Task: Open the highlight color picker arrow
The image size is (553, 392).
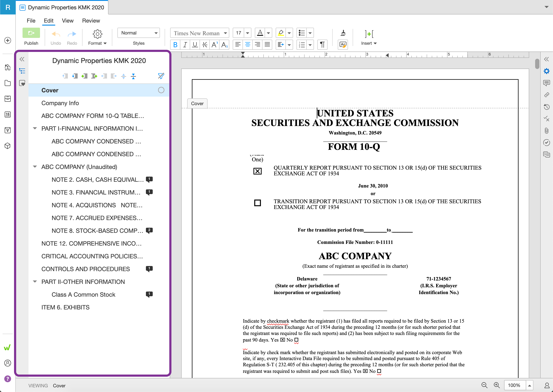Action: tap(289, 33)
